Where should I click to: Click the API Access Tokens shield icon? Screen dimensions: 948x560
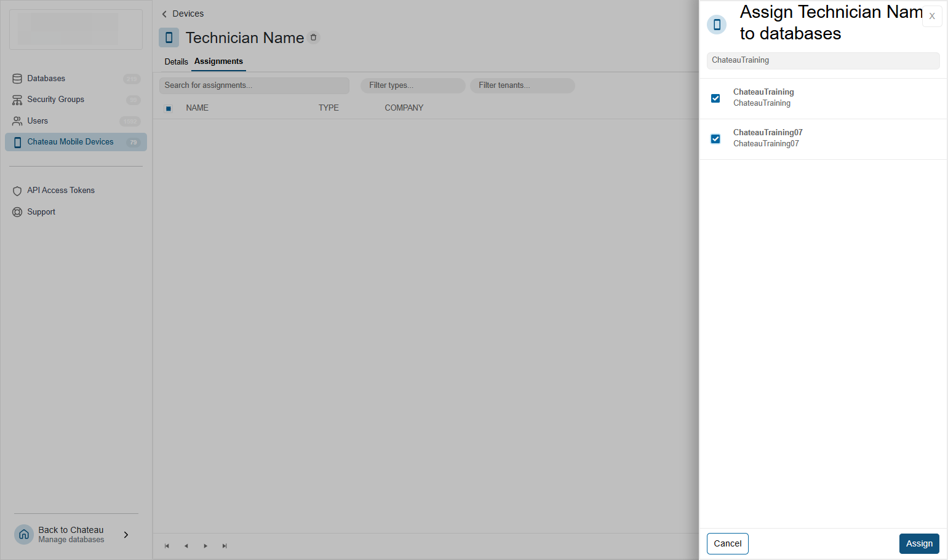[17, 191]
